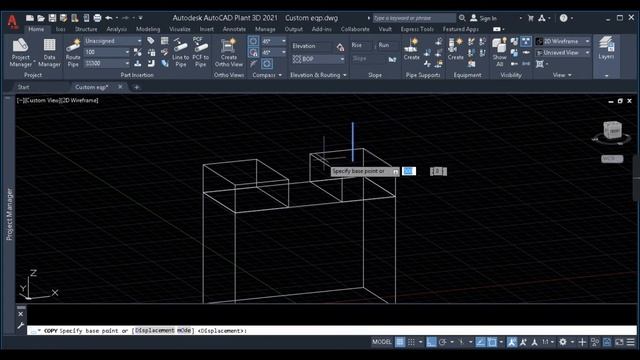This screenshot has width=640, height=360.
Task: Open the AutoCAD application menu logo
Action: 12,21
